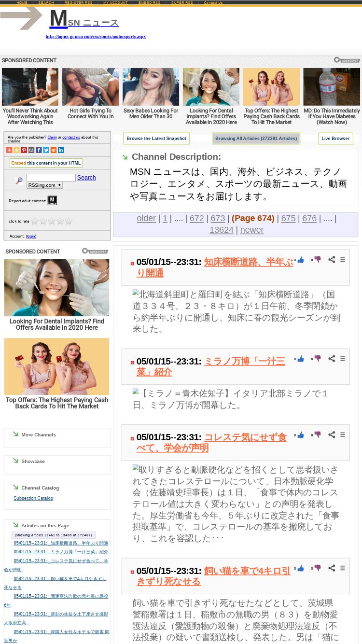Open diabetes MD sponsored ad thumbnail
Image resolution: width=362 pixels, height=644 pixels.
pos(332,87)
